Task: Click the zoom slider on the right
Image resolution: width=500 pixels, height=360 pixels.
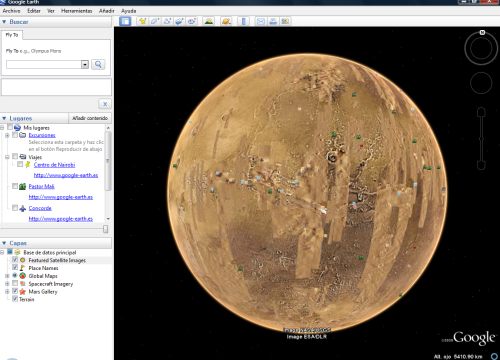Action: tap(481, 138)
